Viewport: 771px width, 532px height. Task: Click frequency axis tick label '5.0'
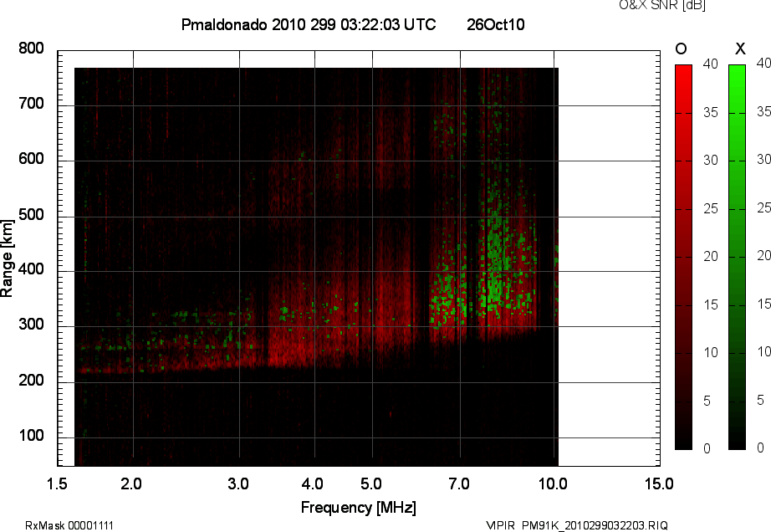point(370,484)
